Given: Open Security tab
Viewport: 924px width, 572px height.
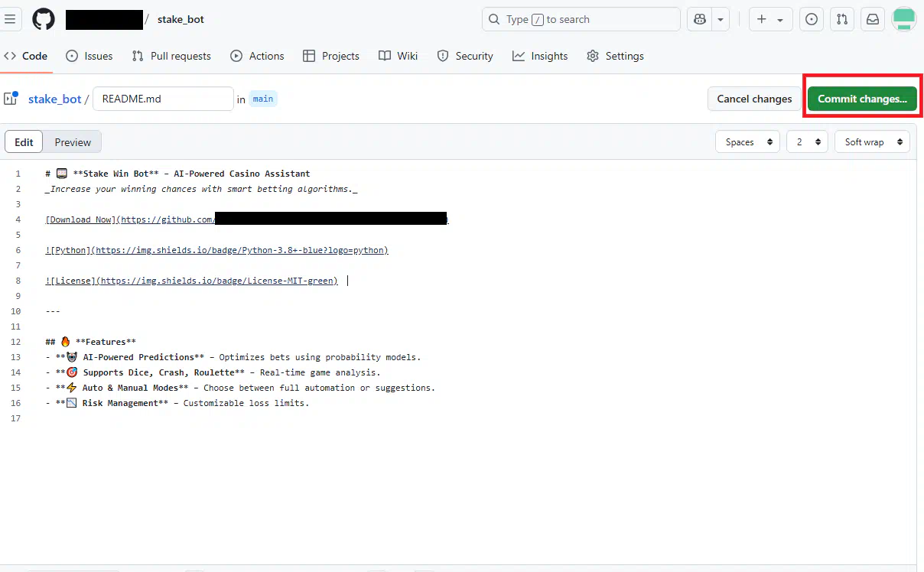Looking at the screenshot, I should [x=465, y=56].
